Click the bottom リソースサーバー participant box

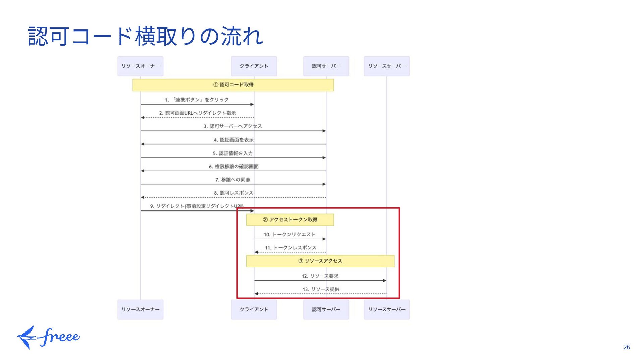click(x=386, y=309)
